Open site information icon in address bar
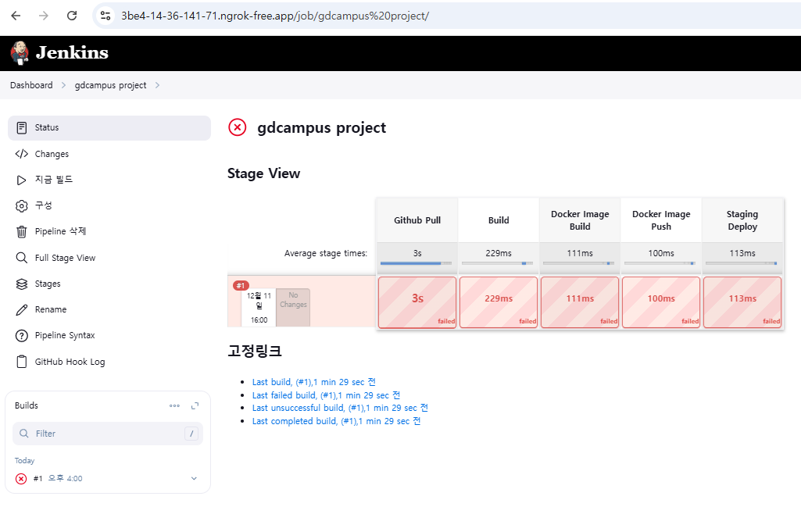This screenshot has width=801, height=532. pos(105,16)
